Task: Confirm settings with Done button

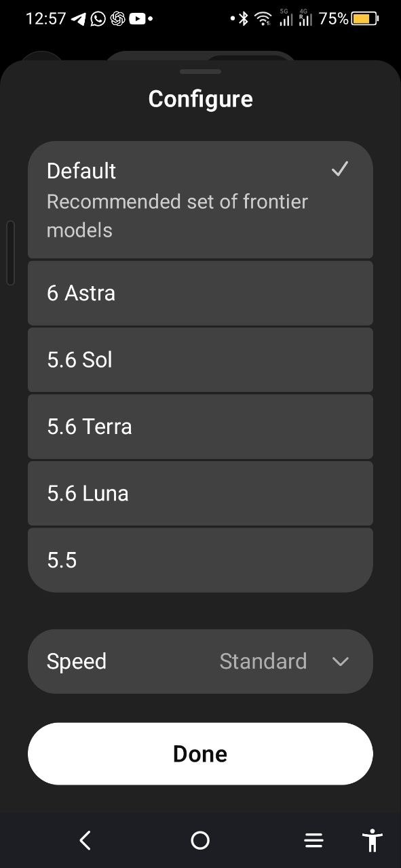Action: [x=200, y=754]
